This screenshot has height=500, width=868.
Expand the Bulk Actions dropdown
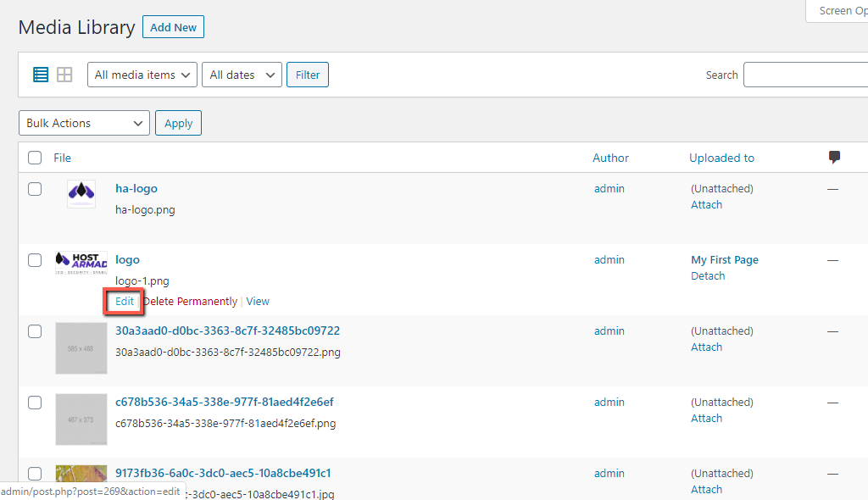tap(84, 123)
